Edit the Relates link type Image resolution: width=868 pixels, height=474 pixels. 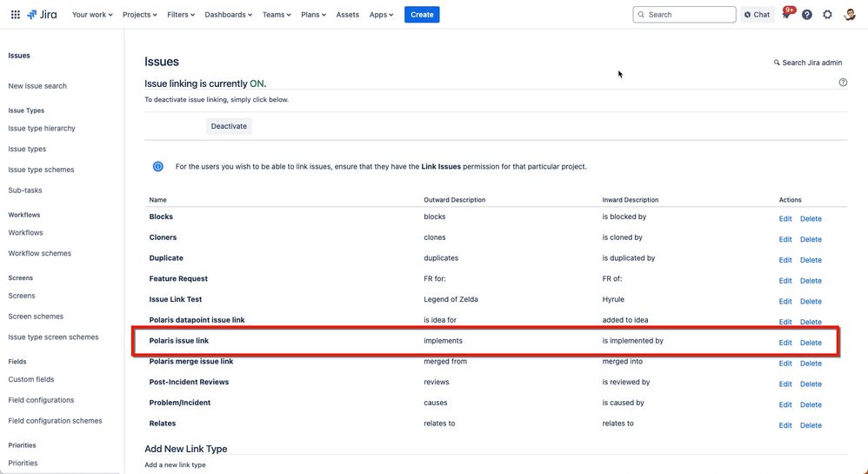point(785,425)
